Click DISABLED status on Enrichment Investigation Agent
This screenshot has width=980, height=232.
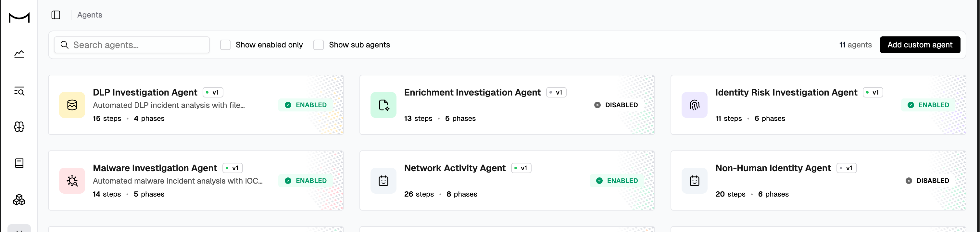click(x=616, y=105)
